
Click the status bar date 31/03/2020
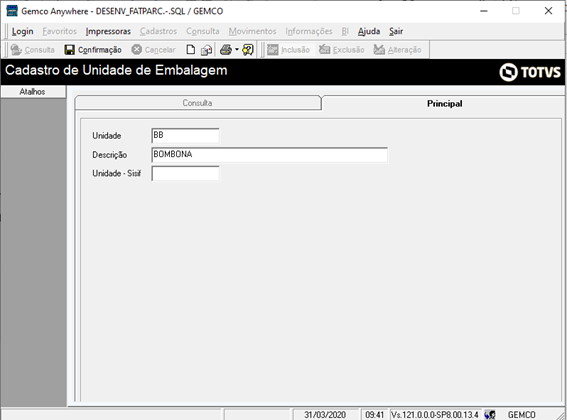point(325,415)
